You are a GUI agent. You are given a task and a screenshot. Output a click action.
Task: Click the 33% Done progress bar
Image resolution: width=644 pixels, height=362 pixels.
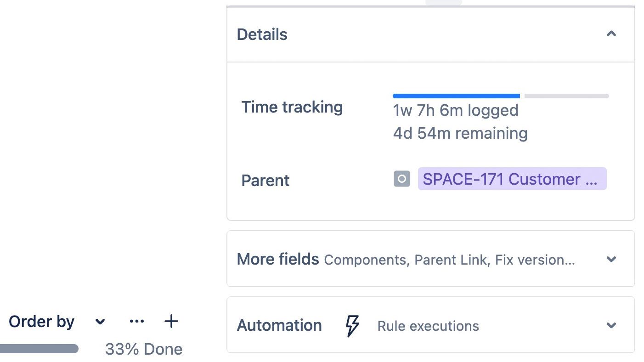pyautogui.click(x=39, y=349)
